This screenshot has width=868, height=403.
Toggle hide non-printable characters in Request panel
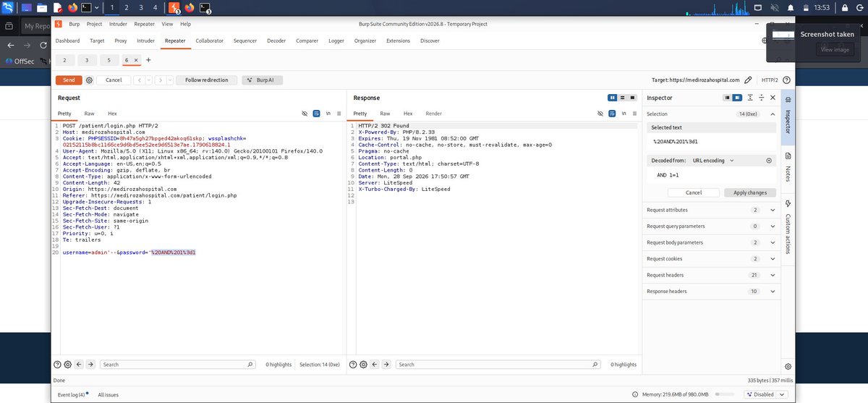point(305,114)
